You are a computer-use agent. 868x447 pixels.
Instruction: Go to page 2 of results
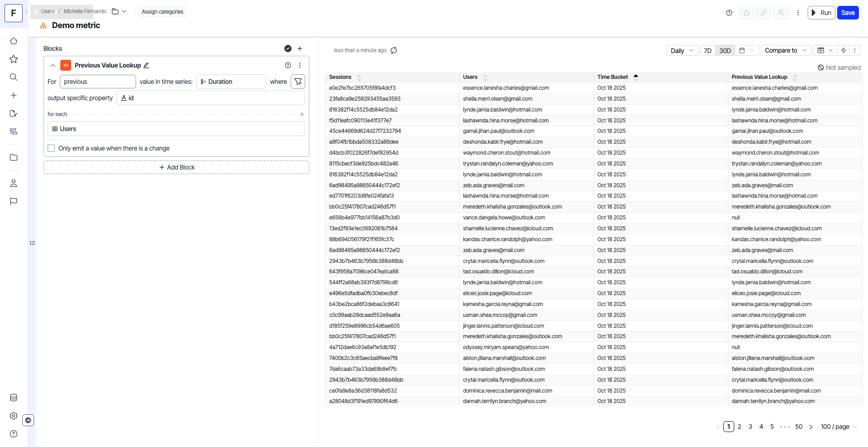[x=739, y=427]
